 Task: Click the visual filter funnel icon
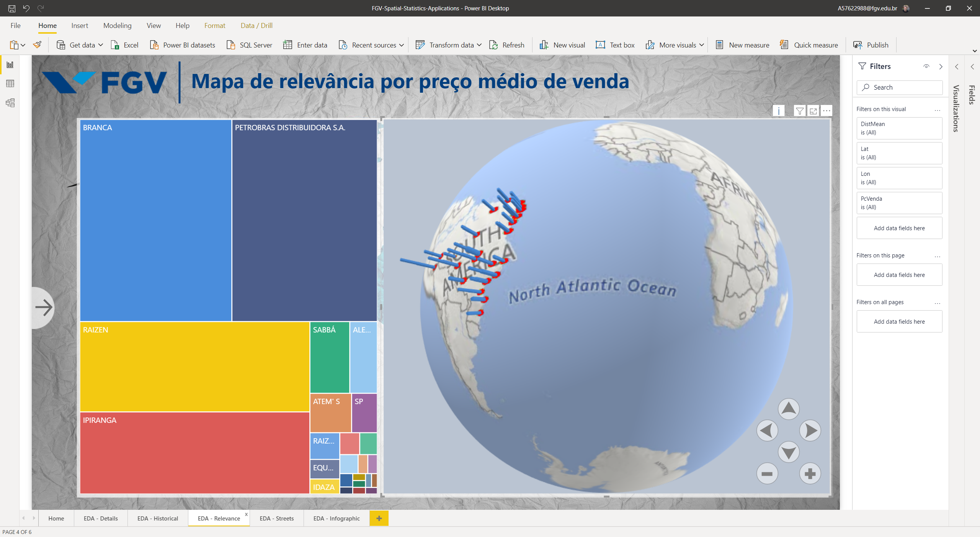799,111
